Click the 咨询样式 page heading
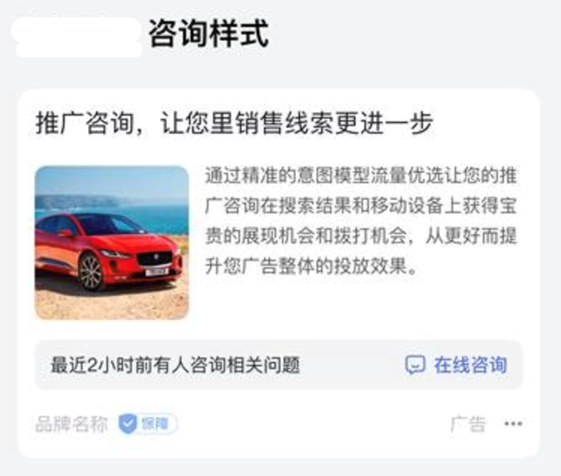561x476 pixels. coord(209,34)
